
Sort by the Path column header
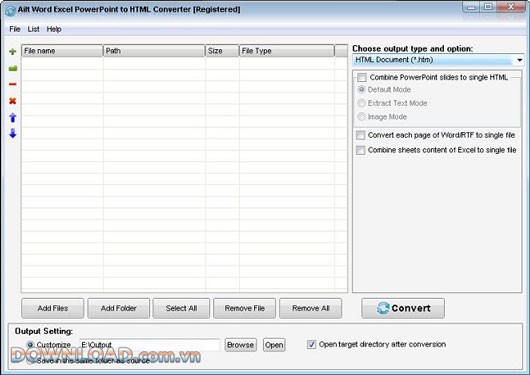154,51
